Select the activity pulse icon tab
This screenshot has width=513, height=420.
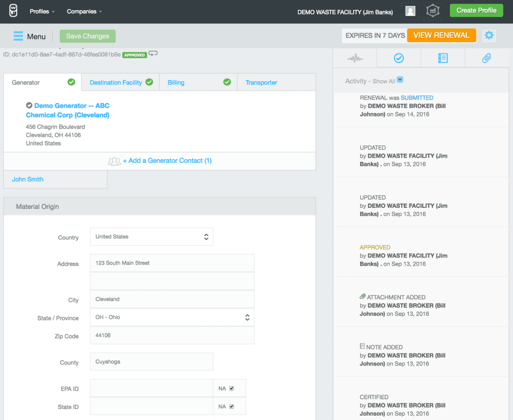click(x=355, y=58)
